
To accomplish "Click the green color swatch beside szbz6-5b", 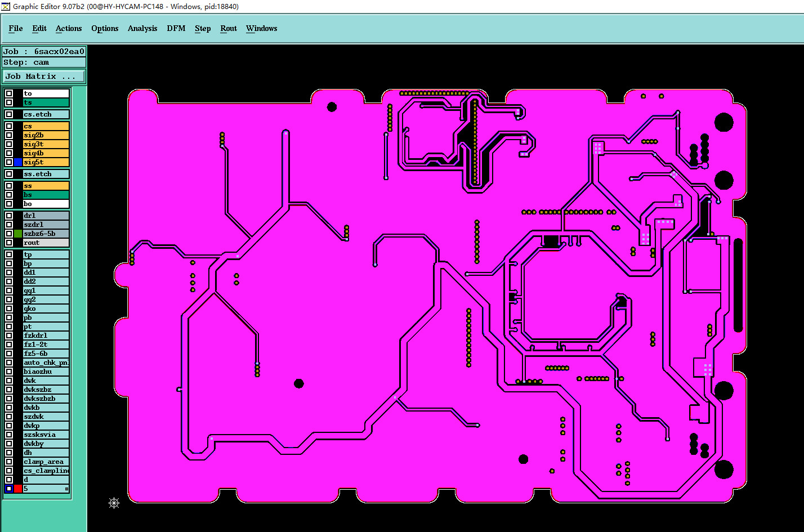I will 18,234.
